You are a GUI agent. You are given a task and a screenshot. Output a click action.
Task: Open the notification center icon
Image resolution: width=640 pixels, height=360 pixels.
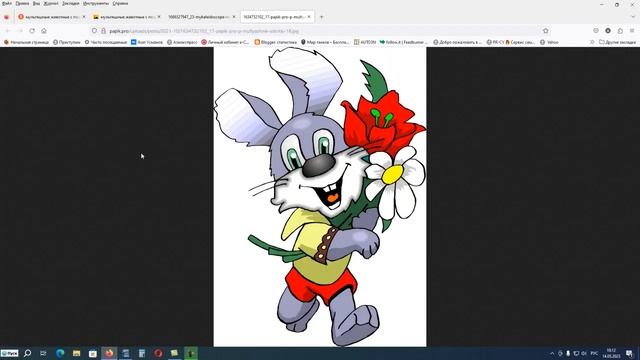(629, 353)
